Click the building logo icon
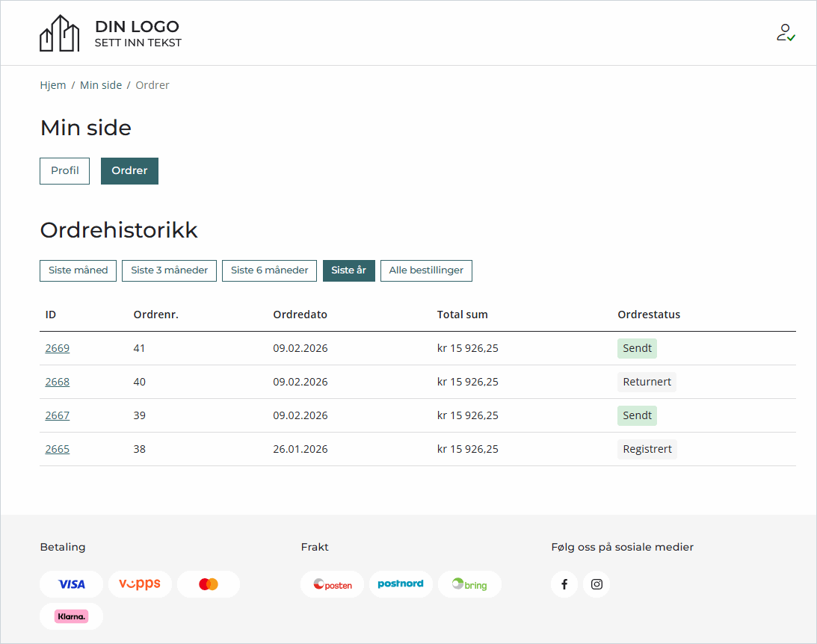 click(59, 34)
